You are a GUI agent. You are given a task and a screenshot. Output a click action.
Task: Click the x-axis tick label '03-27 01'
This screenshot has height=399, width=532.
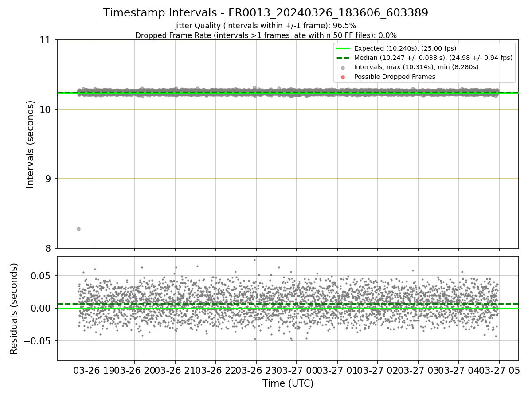click(337, 371)
